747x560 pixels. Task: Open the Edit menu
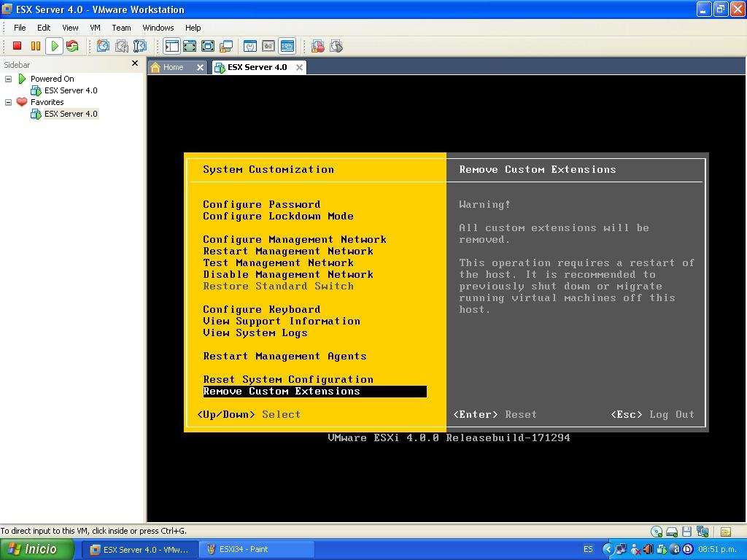[x=44, y=28]
